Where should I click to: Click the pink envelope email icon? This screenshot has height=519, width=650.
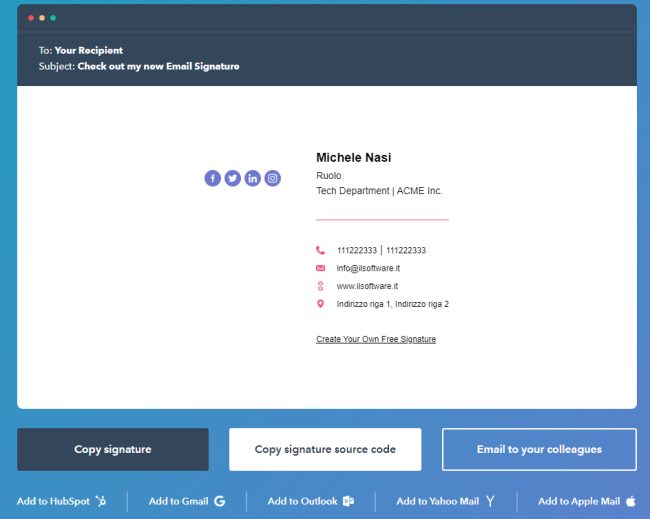click(x=320, y=268)
